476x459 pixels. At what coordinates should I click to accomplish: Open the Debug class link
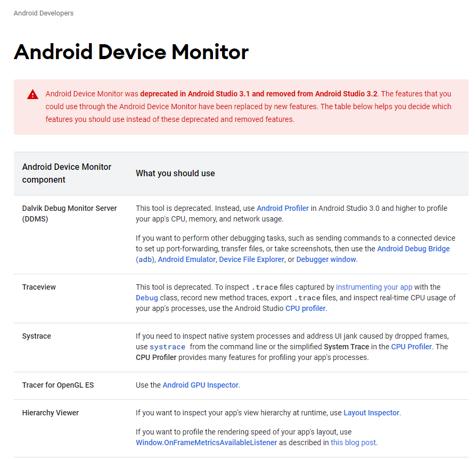(147, 298)
